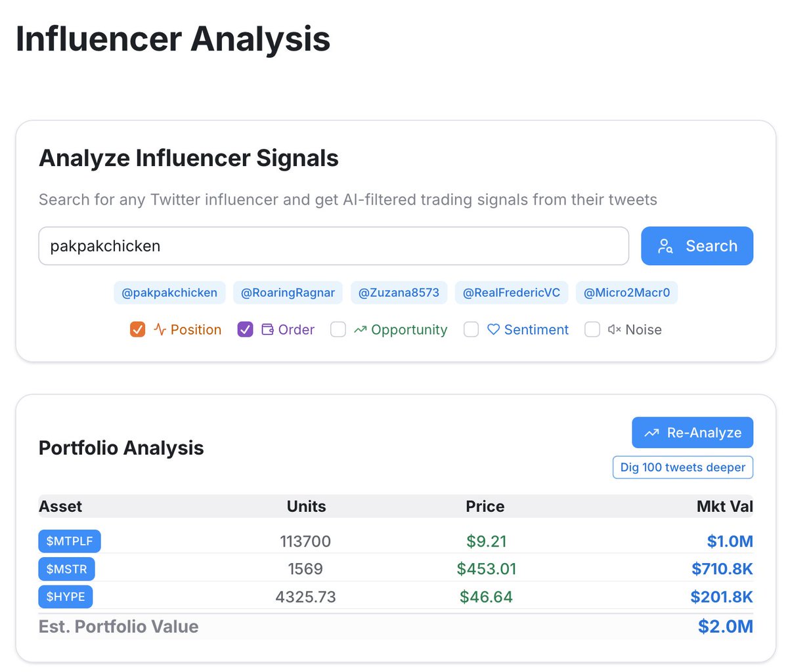
Task: Click the $2.0M portfolio total
Action: pos(726,626)
